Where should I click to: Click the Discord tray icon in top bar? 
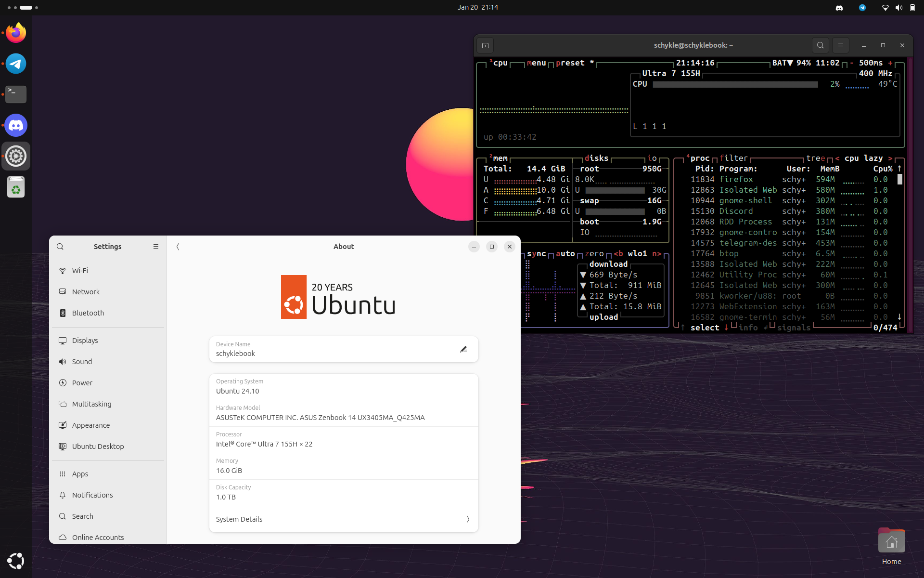[x=839, y=8]
